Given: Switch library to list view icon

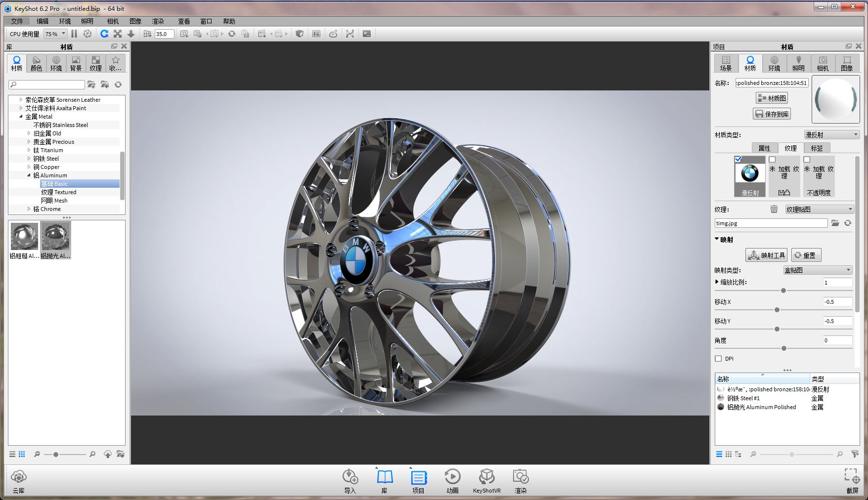Looking at the screenshot, I should coord(12,454).
